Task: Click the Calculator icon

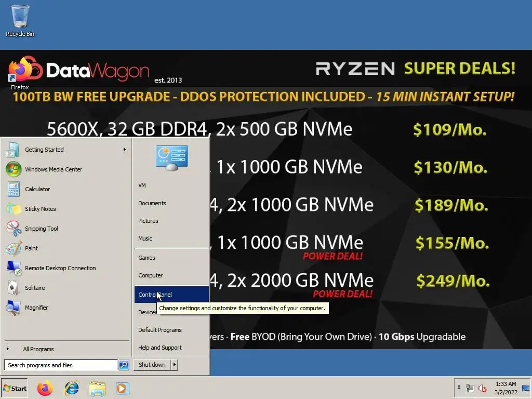Action: tap(13, 189)
